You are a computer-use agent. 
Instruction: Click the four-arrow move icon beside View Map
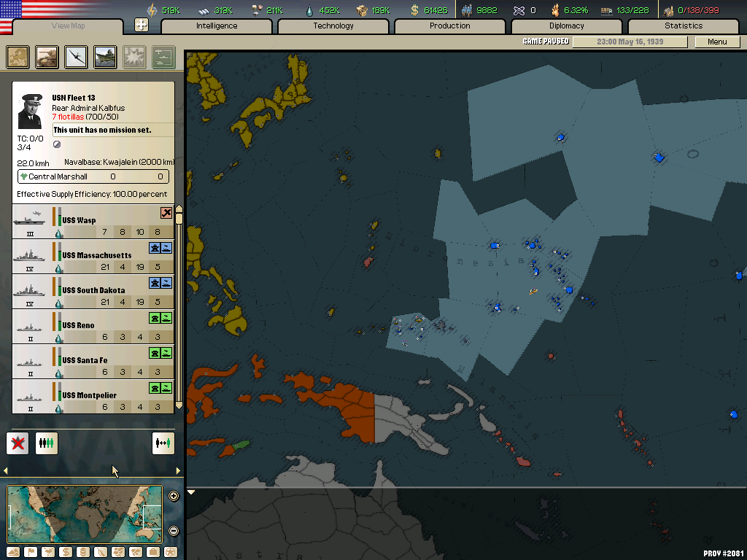[x=142, y=26]
